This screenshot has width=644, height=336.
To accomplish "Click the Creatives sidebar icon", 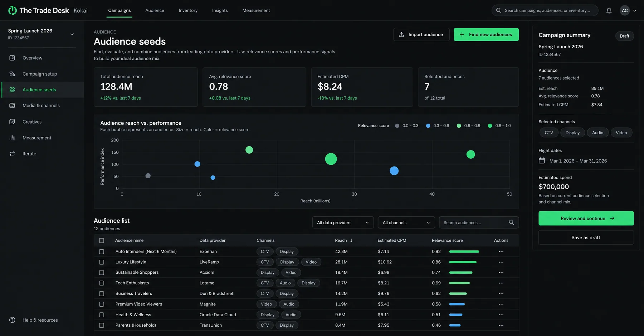I will point(12,122).
